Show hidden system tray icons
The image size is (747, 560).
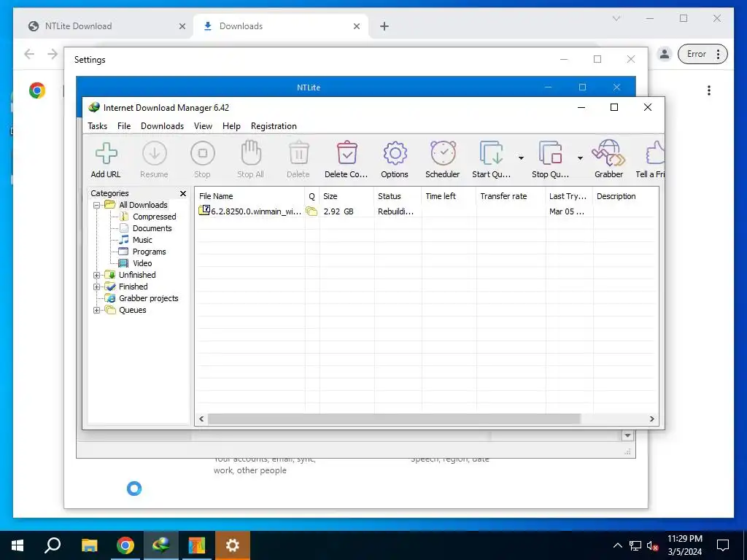tap(617, 545)
